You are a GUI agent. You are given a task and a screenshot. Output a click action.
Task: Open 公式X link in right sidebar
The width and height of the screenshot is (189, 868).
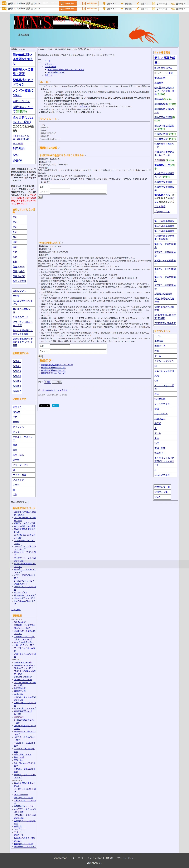click(157, 497)
